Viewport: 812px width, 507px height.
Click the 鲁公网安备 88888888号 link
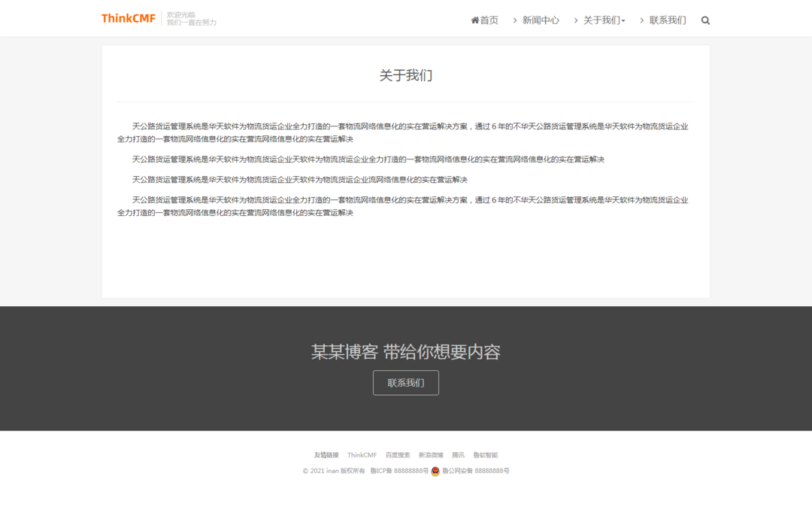tap(475, 471)
